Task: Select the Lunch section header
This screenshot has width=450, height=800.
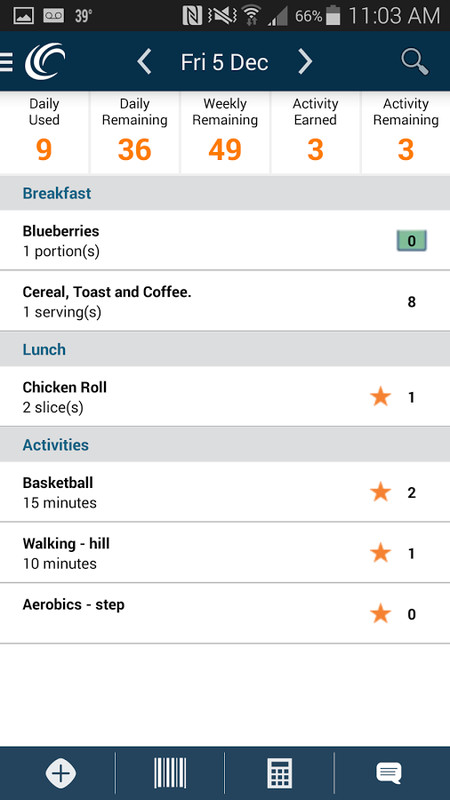Action: [x=225, y=349]
